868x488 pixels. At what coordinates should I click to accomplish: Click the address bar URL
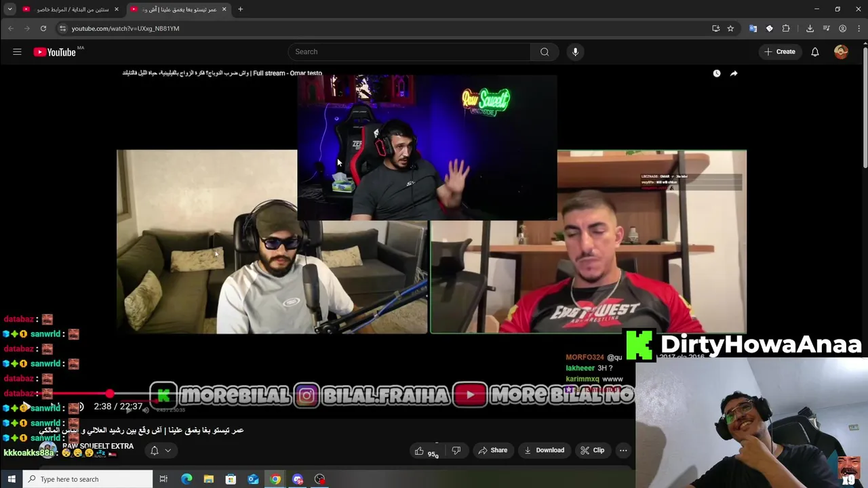pos(125,28)
